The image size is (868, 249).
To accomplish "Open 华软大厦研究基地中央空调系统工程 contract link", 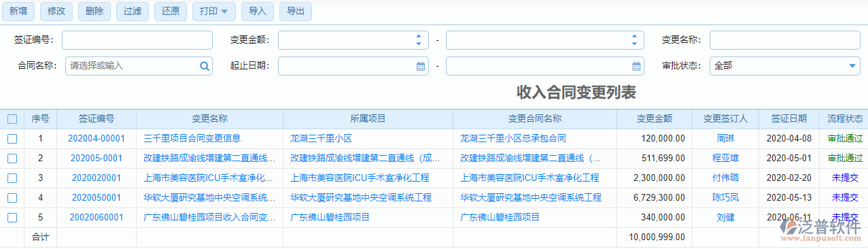I will point(531,198).
